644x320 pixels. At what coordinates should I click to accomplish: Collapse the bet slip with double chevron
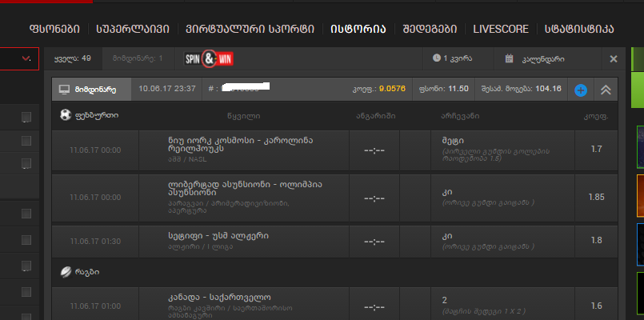coord(606,90)
